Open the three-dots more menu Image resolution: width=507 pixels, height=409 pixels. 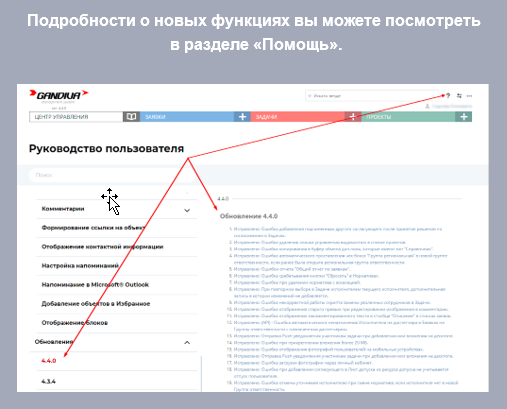[469, 96]
